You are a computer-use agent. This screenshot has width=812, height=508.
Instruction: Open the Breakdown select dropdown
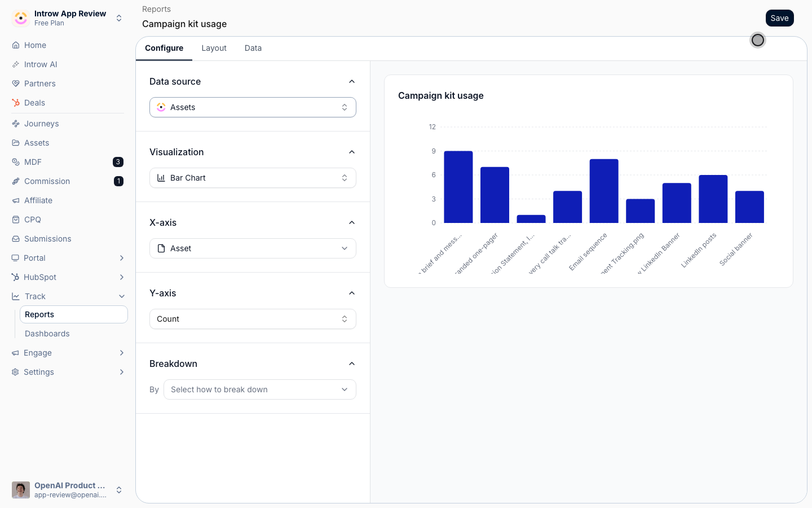(260, 389)
